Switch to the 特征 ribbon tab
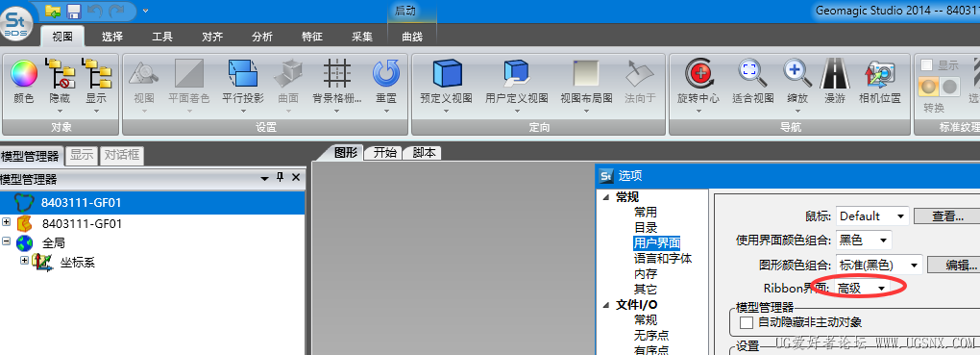This screenshot has width=980, height=355. 312,37
